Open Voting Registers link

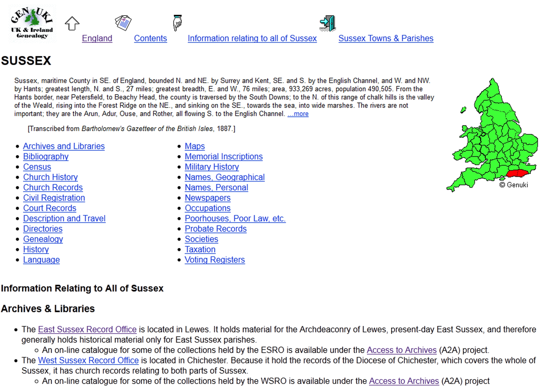pyautogui.click(x=215, y=260)
